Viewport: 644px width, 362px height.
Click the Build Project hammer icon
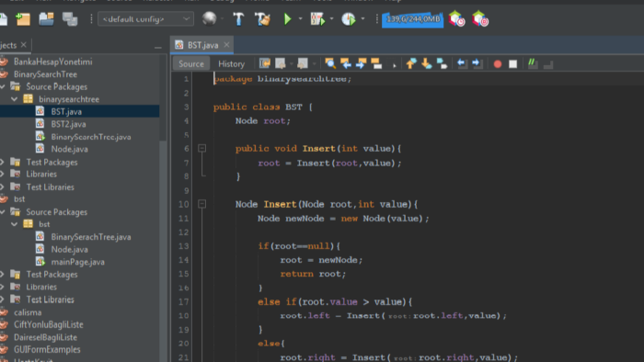[238, 19]
